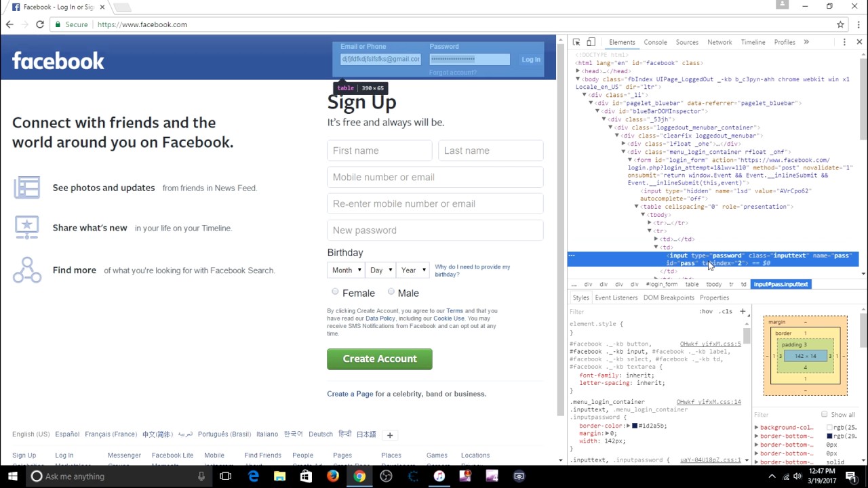Open the Event Listeners tab
The image size is (868, 488).
(x=616, y=298)
